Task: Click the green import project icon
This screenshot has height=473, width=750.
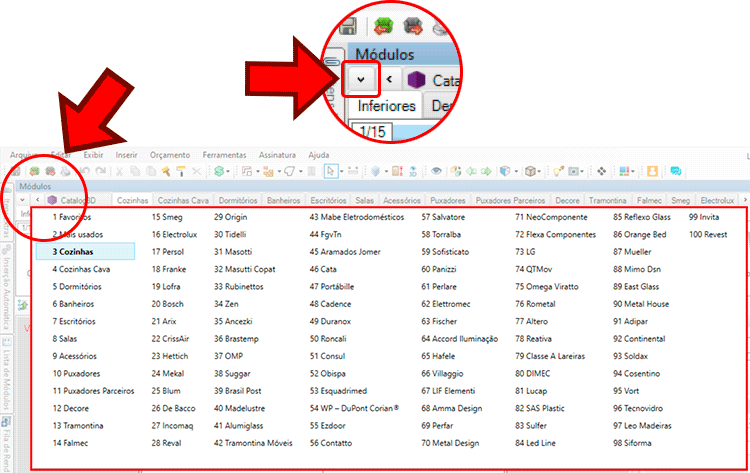Action: point(34,171)
